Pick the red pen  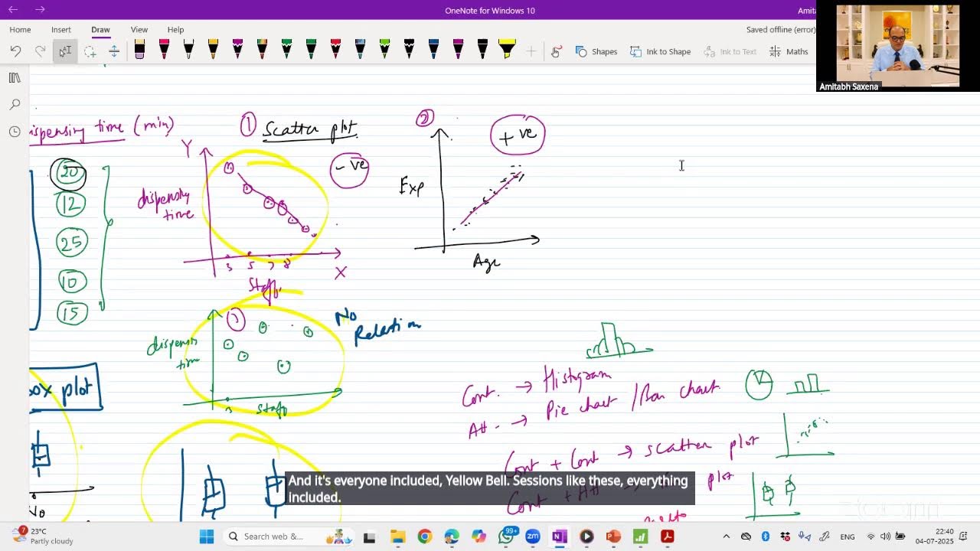[335, 51]
